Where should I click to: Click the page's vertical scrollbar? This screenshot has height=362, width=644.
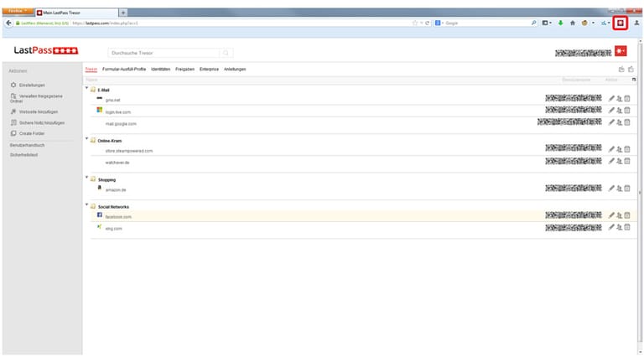640,193
